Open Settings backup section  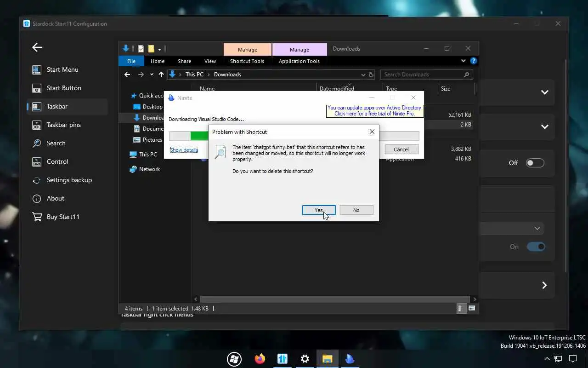[x=69, y=180]
